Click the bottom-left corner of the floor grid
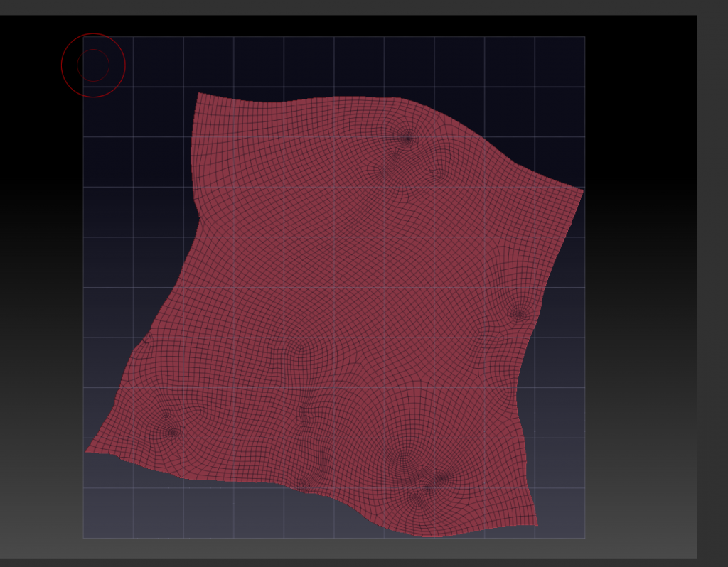 [x=83, y=538]
